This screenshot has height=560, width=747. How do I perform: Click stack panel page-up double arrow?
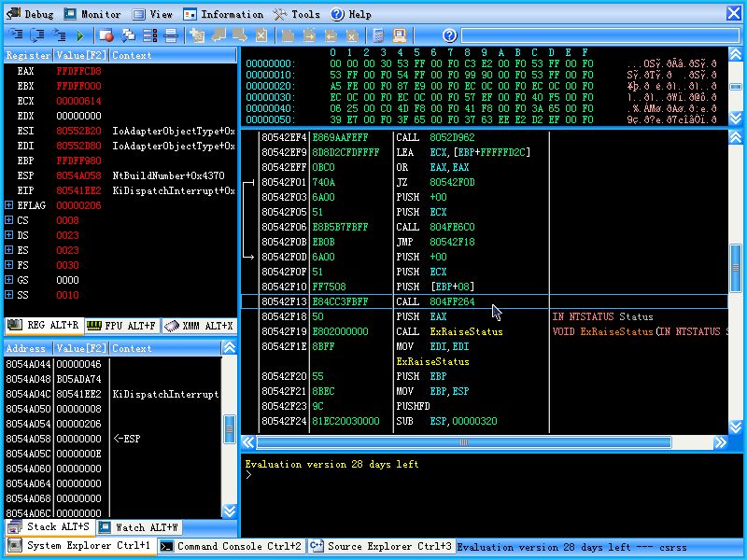pos(230,347)
